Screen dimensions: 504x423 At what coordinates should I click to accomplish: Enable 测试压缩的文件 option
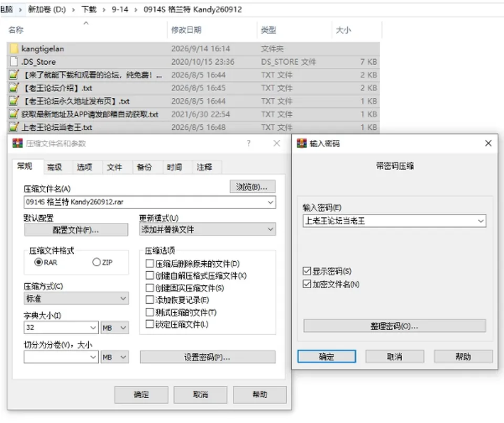pos(150,312)
